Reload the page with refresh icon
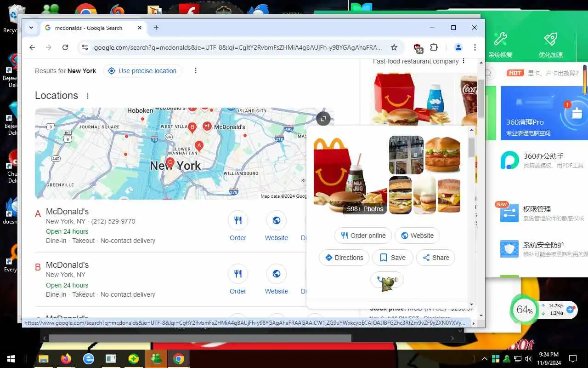This screenshot has width=588, height=368. point(65,47)
